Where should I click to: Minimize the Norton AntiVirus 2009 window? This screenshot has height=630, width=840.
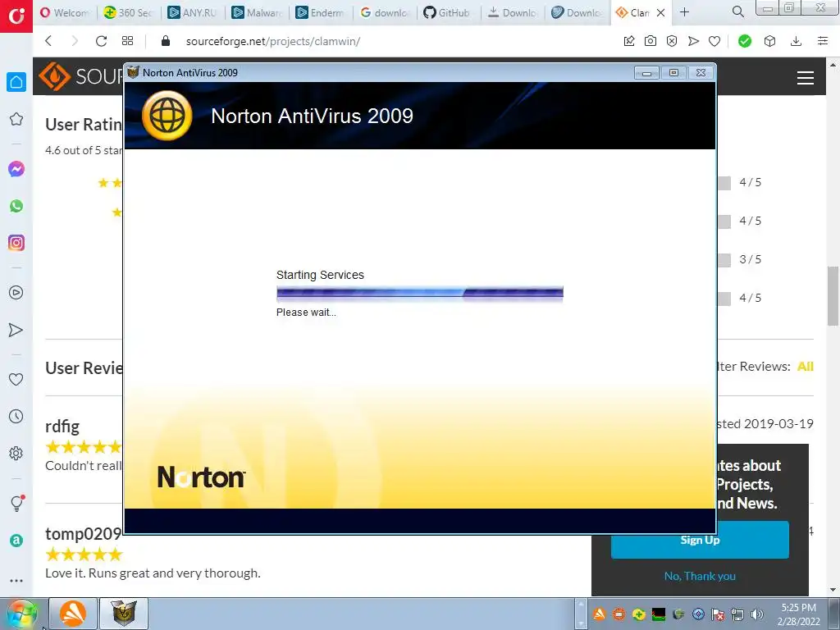click(646, 73)
